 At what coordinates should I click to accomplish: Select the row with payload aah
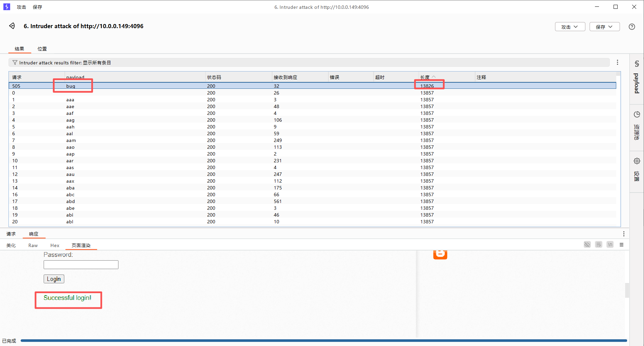[x=312, y=127]
